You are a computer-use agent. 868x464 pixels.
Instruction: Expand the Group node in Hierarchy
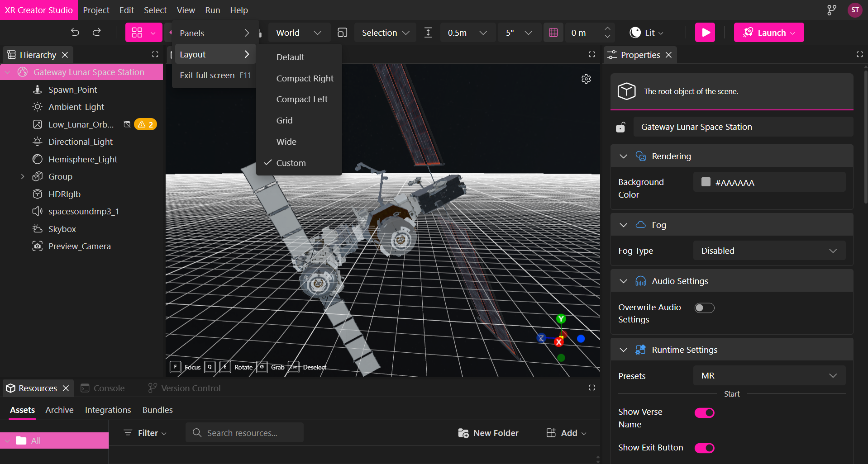click(23, 177)
